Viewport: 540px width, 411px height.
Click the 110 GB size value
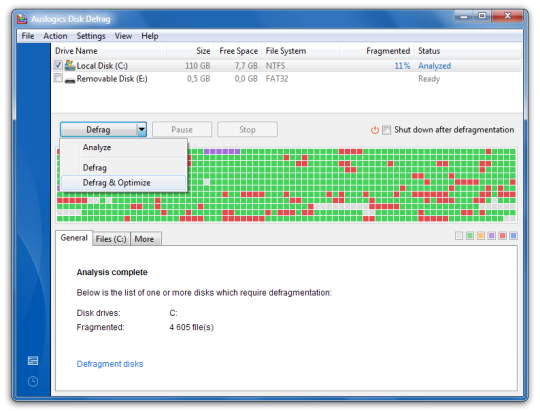click(198, 66)
